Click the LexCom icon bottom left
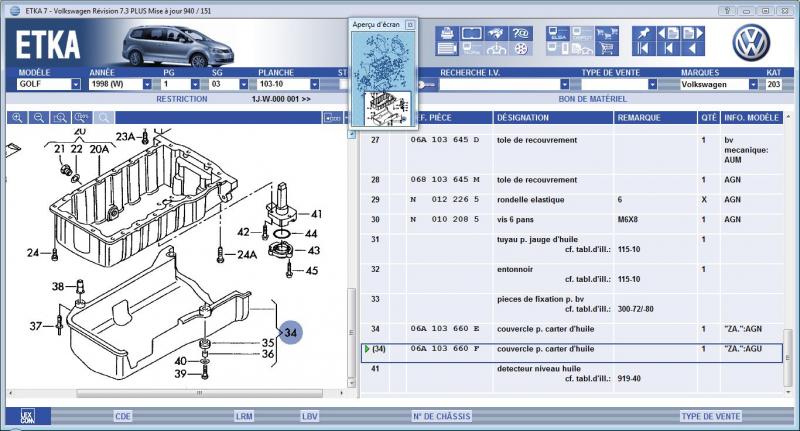This screenshot has width=800, height=431. click(28, 416)
